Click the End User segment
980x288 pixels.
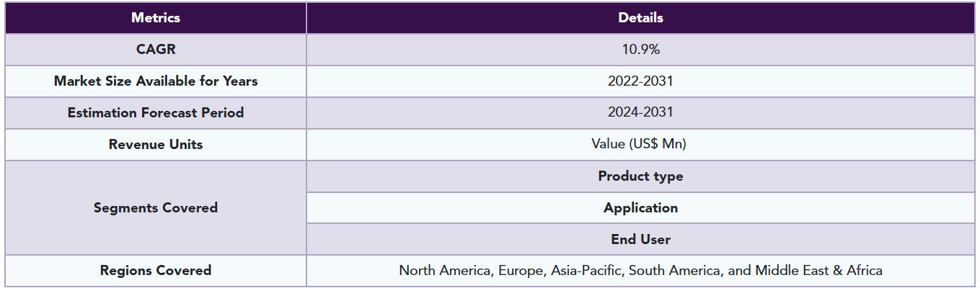pos(640,240)
